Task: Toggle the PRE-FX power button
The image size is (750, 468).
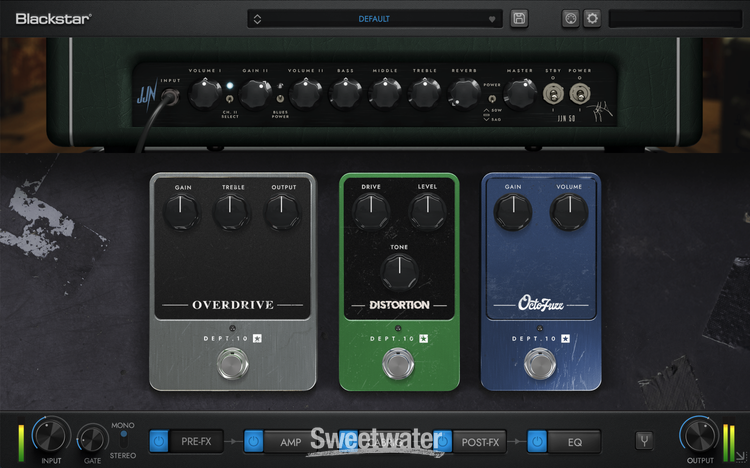Action: click(159, 441)
